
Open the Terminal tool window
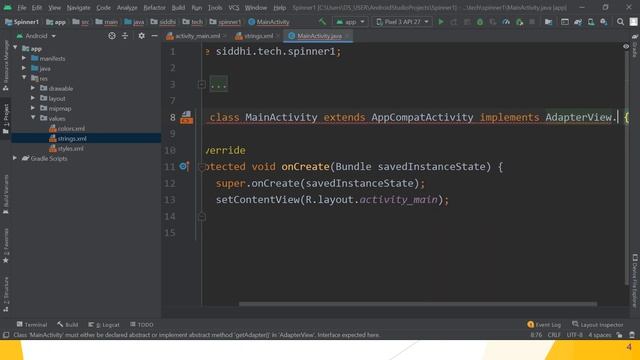[32, 324]
